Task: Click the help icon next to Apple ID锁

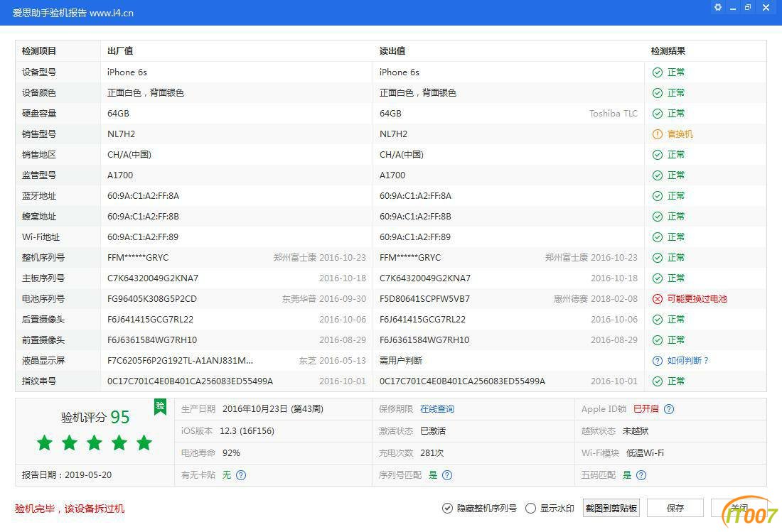Action: 669,409
